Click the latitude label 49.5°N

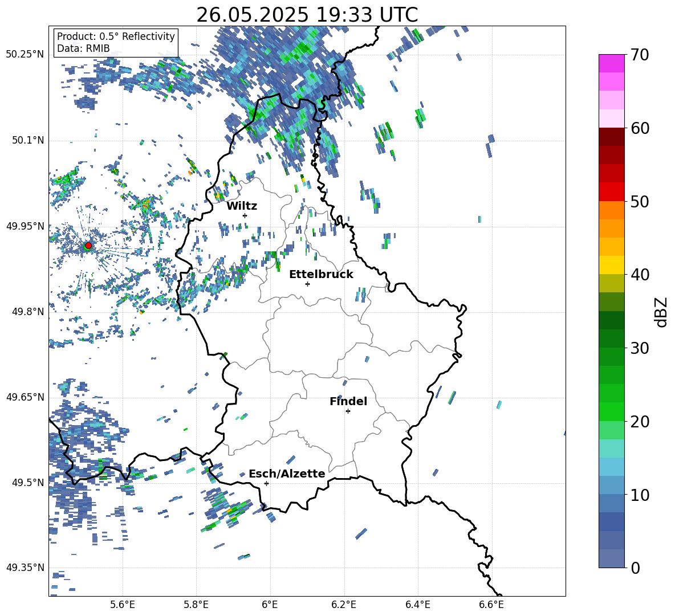28,482
